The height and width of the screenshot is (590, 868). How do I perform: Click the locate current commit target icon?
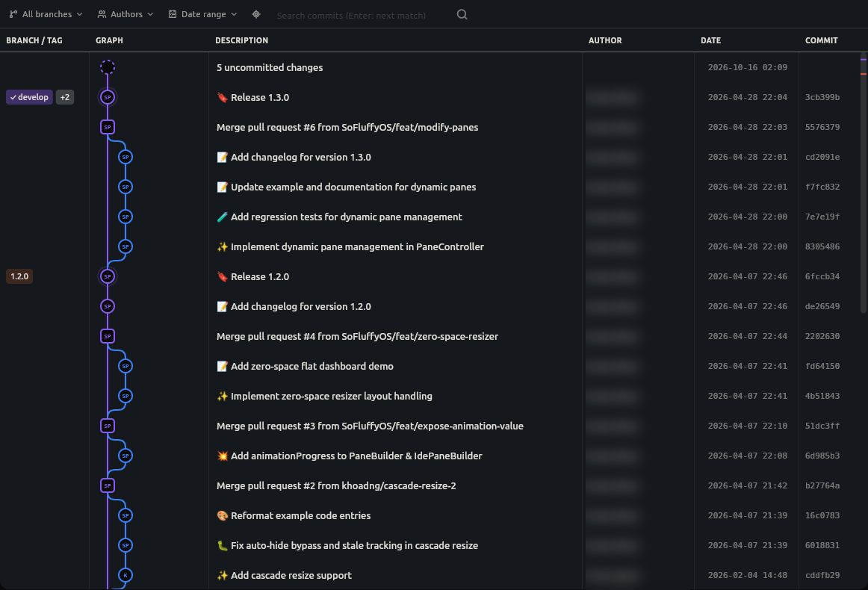pos(256,14)
